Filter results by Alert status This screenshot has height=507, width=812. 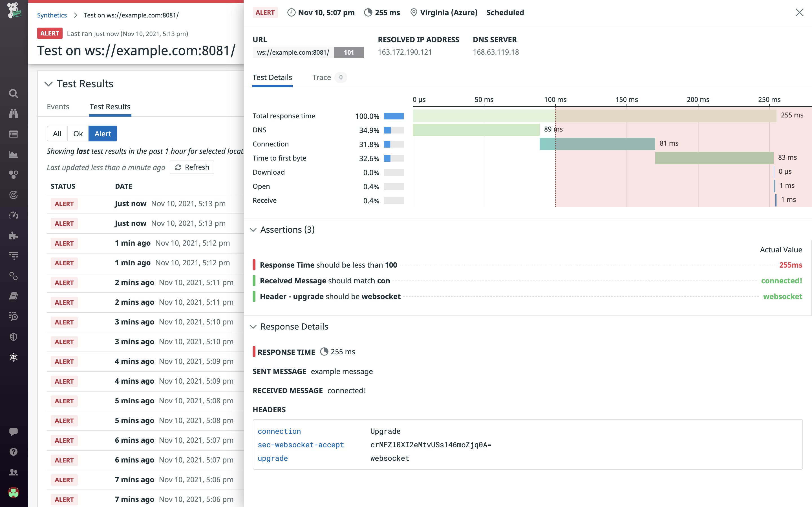[x=103, y=134]
